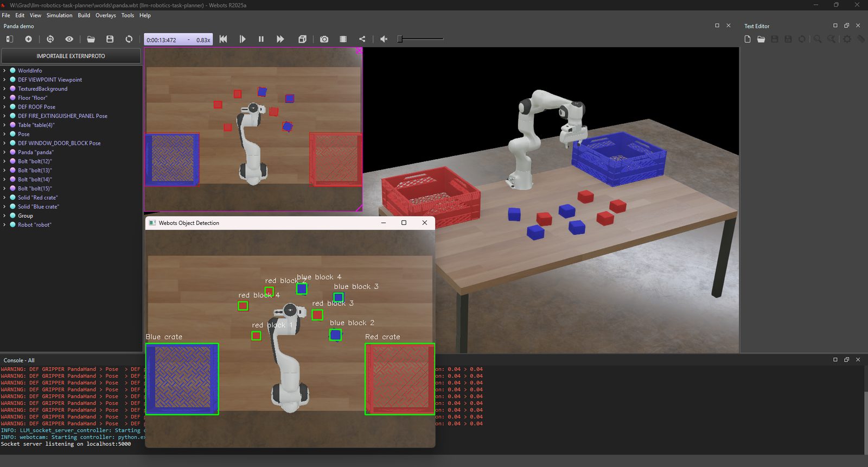This screenshot has width=868, height=467.
Task: Click the IMPORTABLE EXTERNPROTO button
Action: pyautogui.click(x=71, y=56)
